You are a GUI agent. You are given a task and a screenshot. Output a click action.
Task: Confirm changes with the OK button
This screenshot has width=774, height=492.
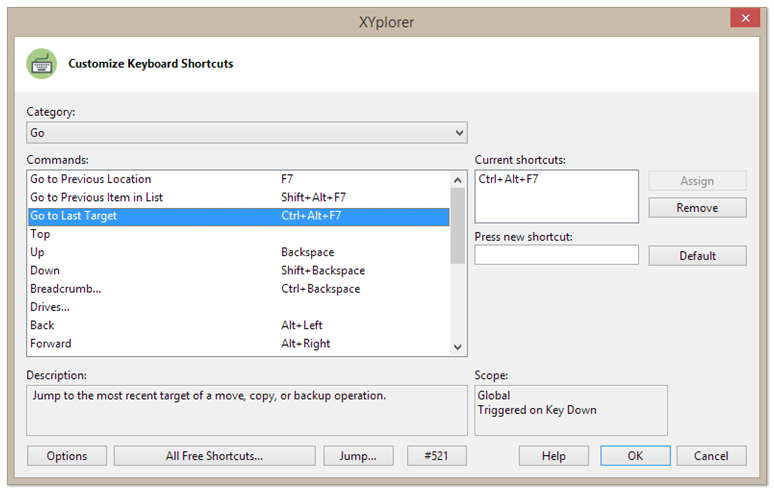635,456
